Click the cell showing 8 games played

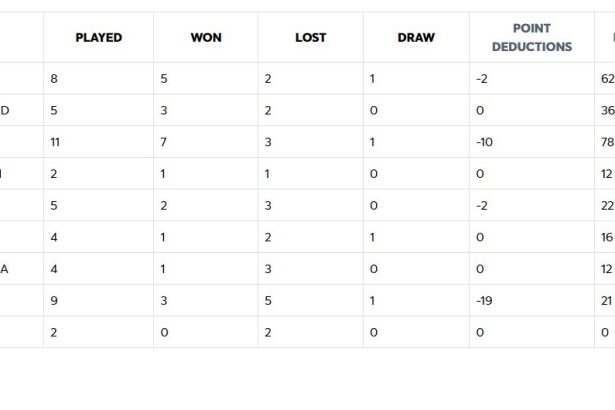coord(54,79)
